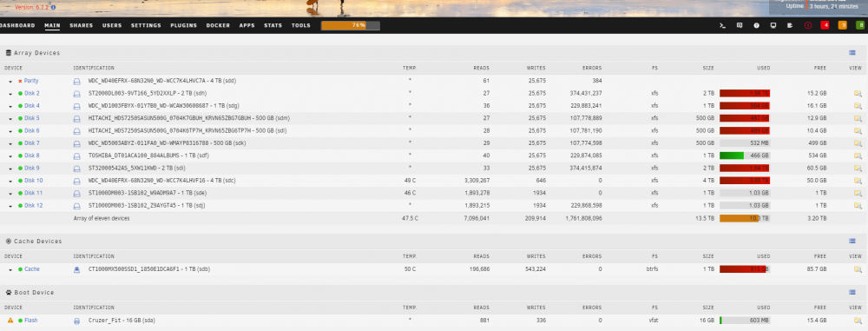Toggle spin status dot of Disk 2

20,93
